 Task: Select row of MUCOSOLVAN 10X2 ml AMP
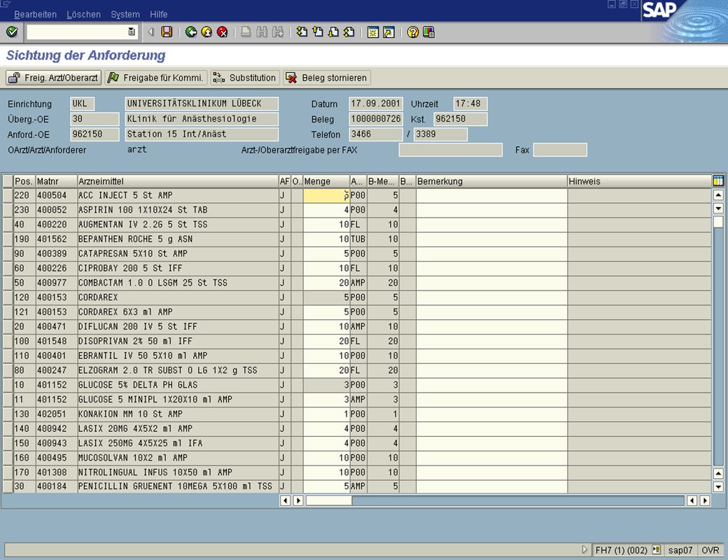click(x=8, y=458)
